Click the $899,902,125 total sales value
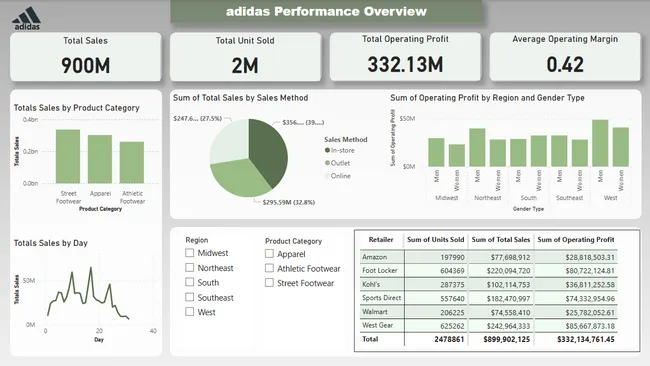 click(507, 339)
